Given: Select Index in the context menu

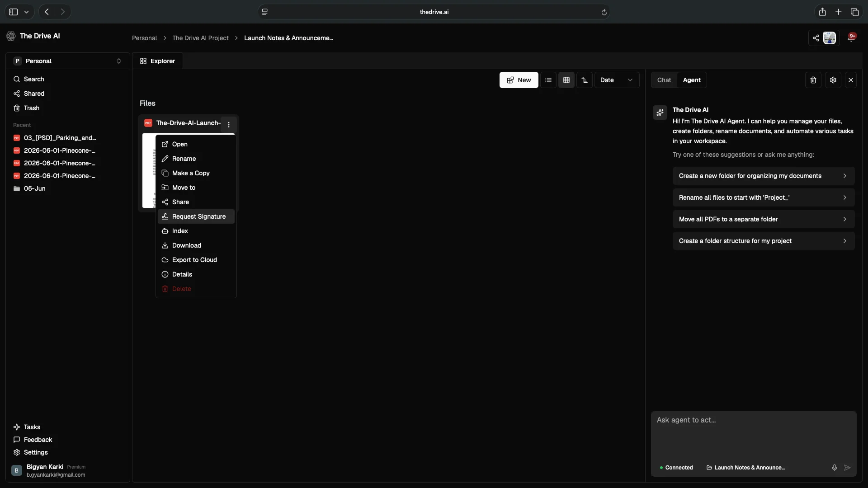Looking at the screenshot, I should 196,231.
